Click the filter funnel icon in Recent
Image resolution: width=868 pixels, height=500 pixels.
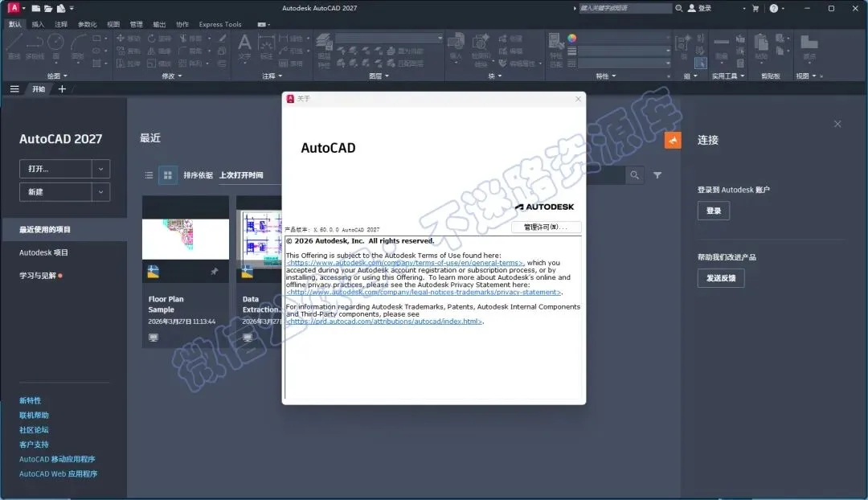pyautogui.click(x=657, y=175)
